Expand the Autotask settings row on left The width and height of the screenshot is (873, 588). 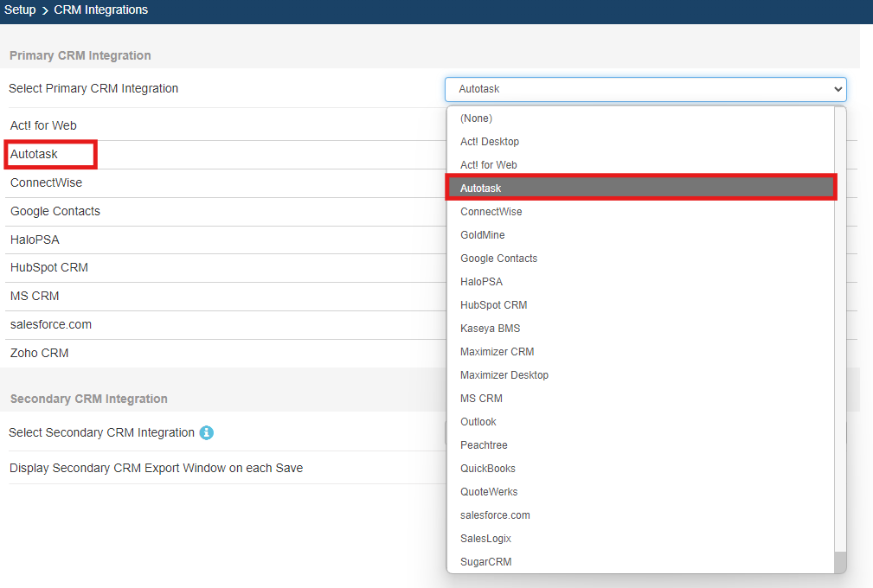pyautogui.click(x=35, y=155)
